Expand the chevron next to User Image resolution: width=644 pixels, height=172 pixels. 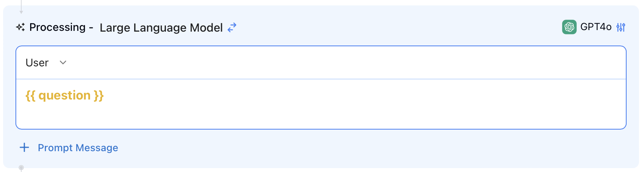(x=63, y=62)
